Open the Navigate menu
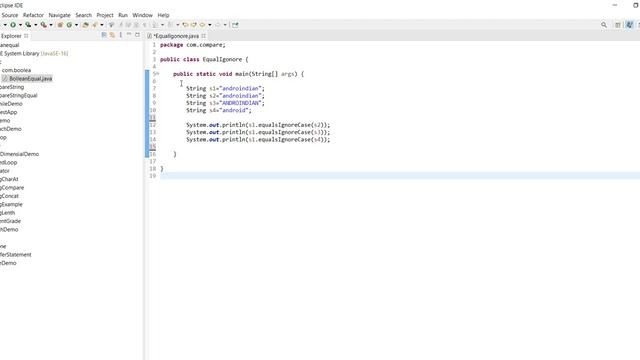Screen dimensions: 640x360 (x=60, y=15)
